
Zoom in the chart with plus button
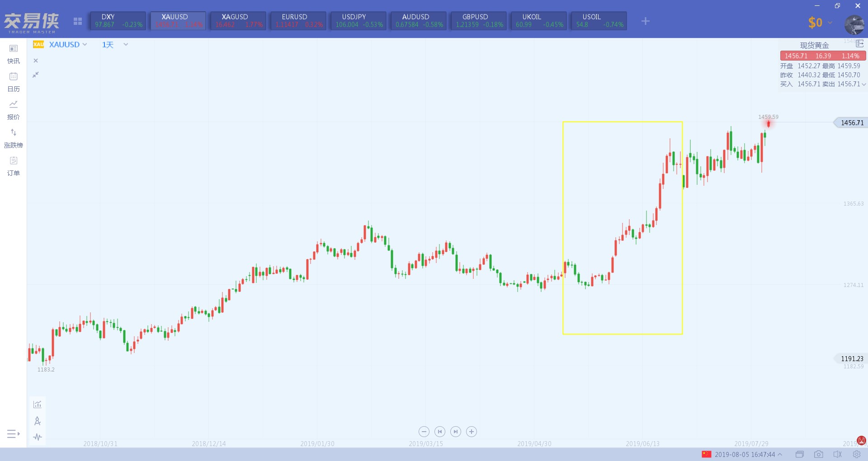472,432
